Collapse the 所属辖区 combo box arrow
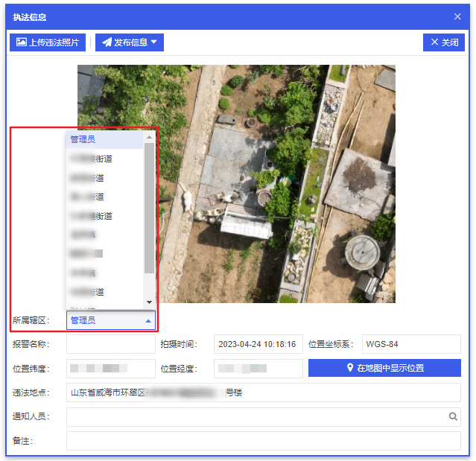This screenshot has width=476, height=461. point(148,321)
